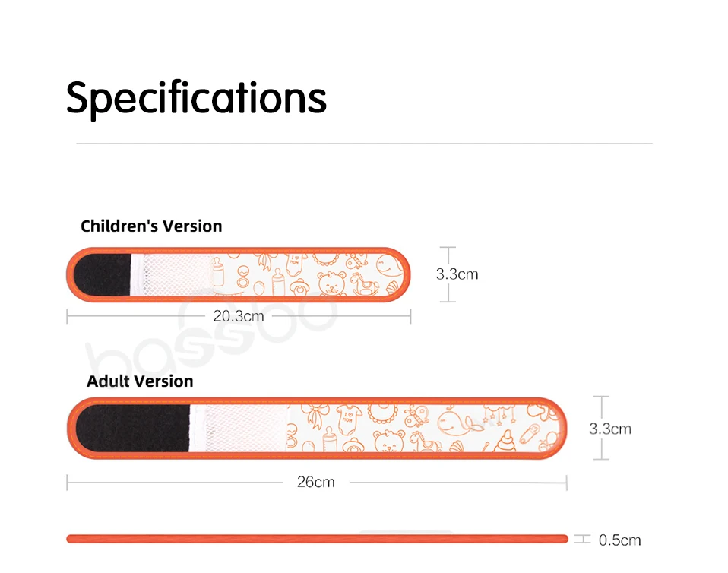The height and width of the screenshot is (573, 728).
Task: Click the black velcro end of children's band
Action: point(103,274)
